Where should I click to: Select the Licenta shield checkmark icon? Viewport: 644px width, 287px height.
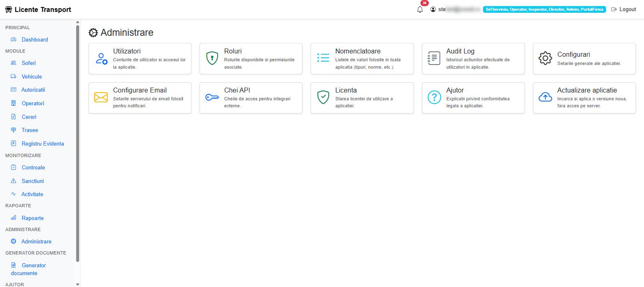(323, 97)
